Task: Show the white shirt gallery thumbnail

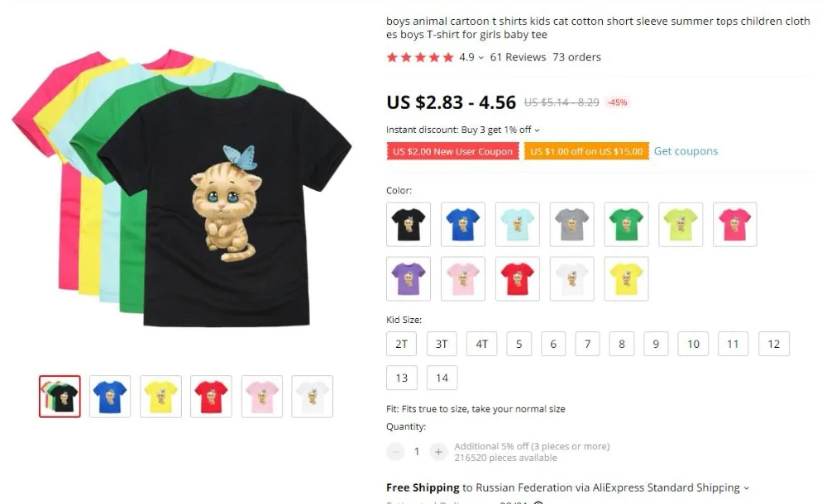Action: pos(313,397)
